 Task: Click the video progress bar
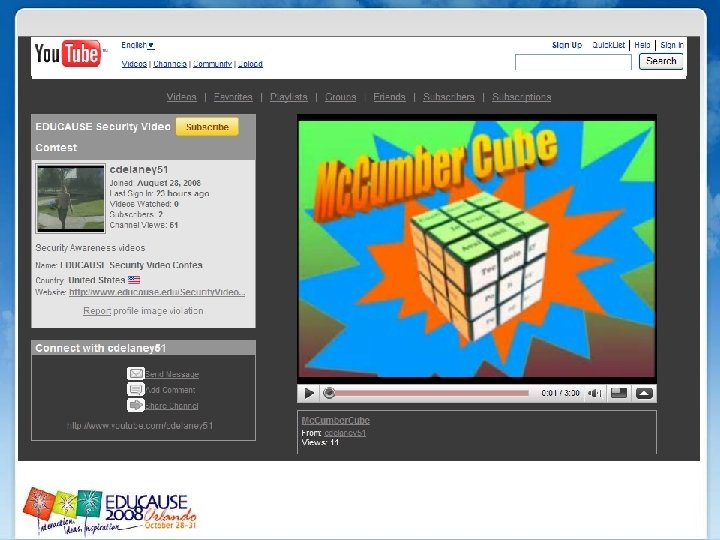pos(431,393)
